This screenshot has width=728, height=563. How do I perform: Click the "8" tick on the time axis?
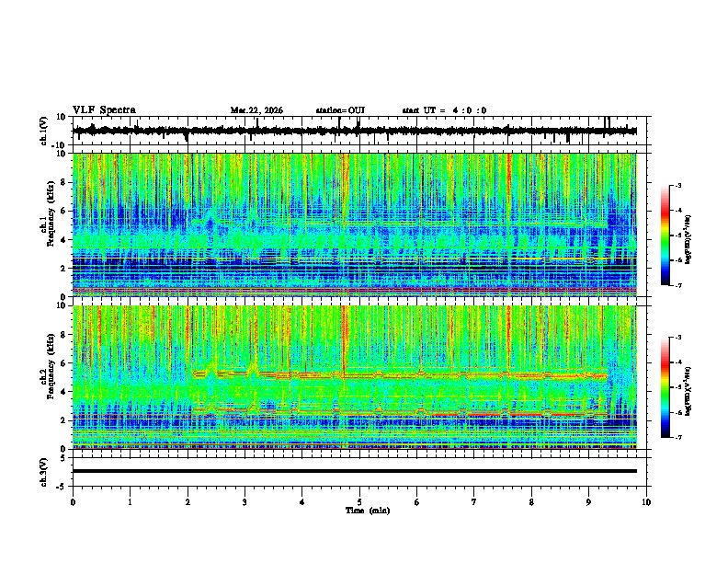coord(531,502)
